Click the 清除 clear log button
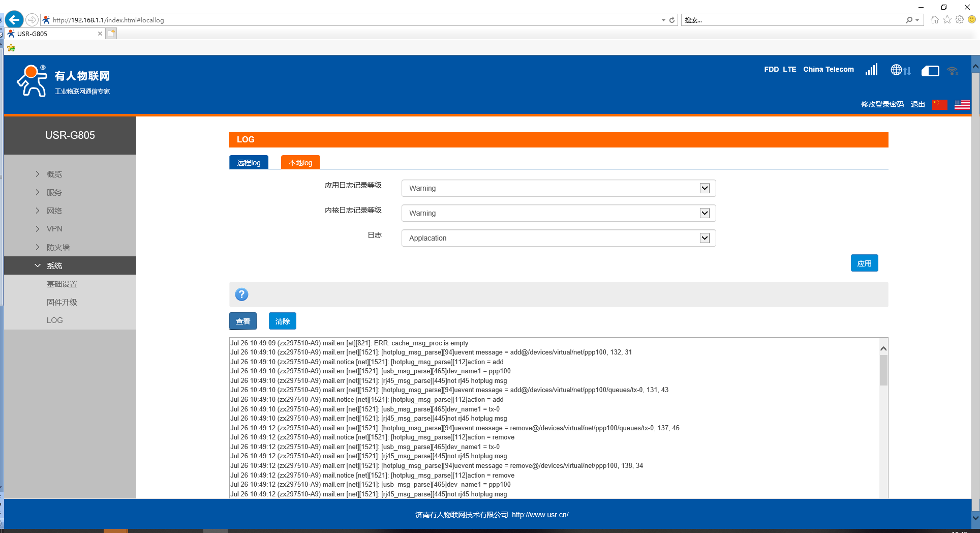Viewport: 980px width, 533px height. click(x=282, y=321)
